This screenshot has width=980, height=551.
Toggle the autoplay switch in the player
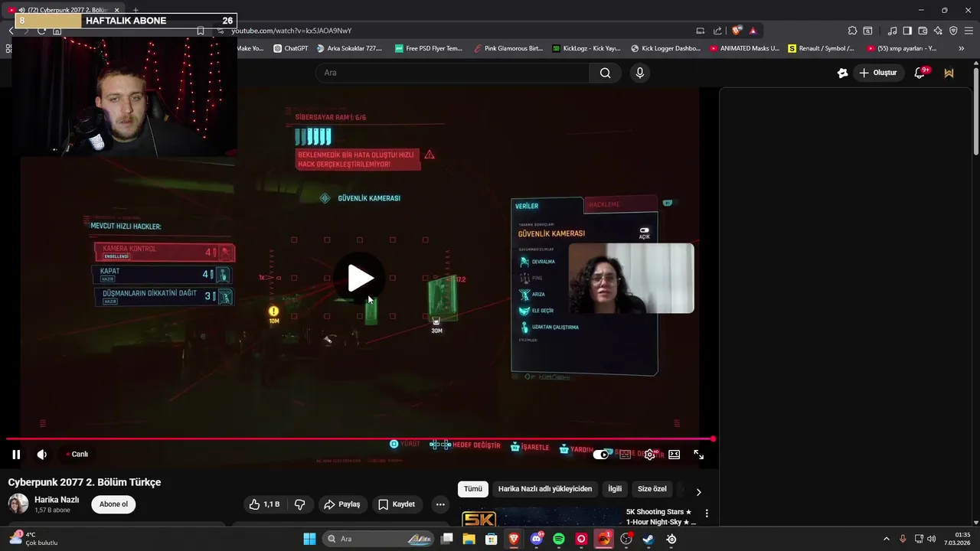pos(601,455)
